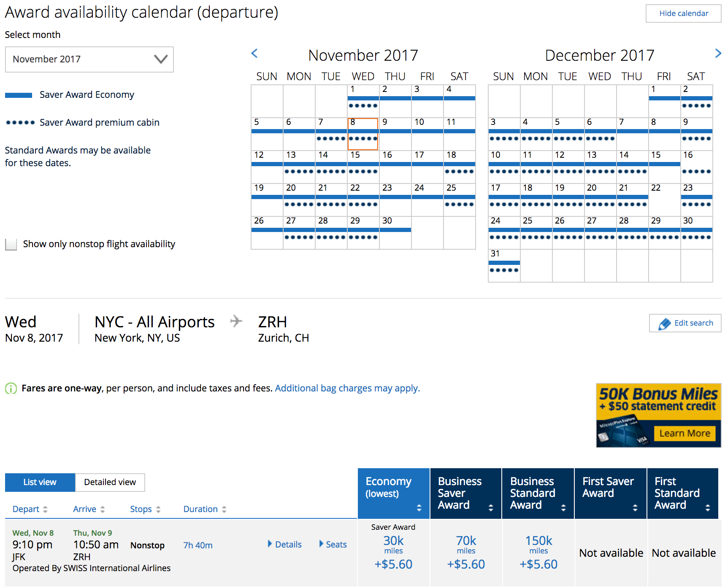Image resolution: width=725 pixels, height=588 pixels.
Task: Select 30k miles Economy Saver Award fare
Action: click(x=393, y=552)
